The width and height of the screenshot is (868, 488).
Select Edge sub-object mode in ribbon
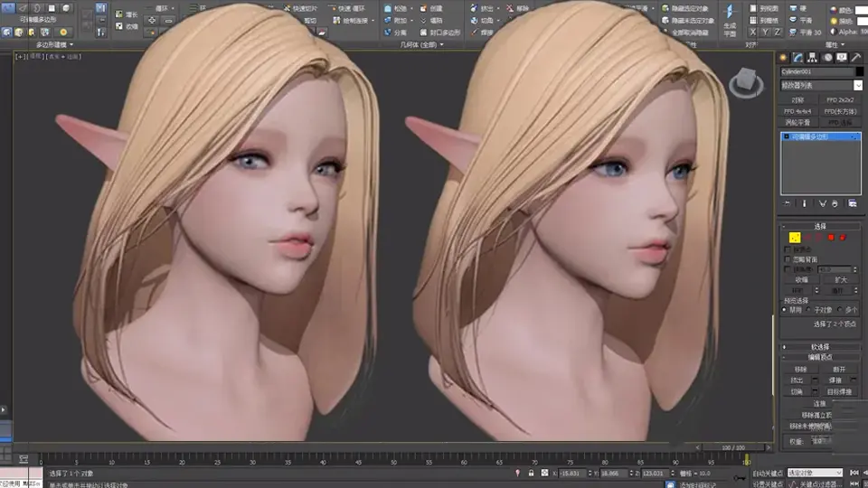23,8
